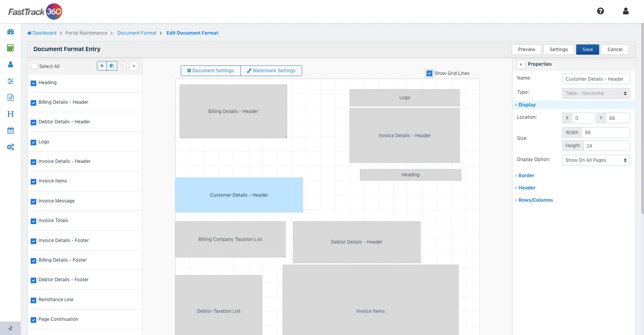Image resolution: width=644 pixels, height=335 pixels.
Task: Open the dashboard gauge icon in sidebar
Action: click(x=10, y=32)
